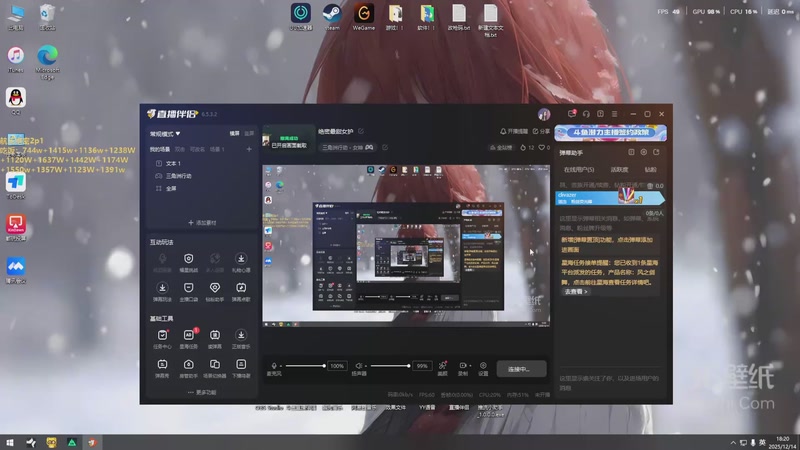Edit the stream title via pencil icon
The width and height of the screenshot is (800, 450).
[x=361, y=131]
